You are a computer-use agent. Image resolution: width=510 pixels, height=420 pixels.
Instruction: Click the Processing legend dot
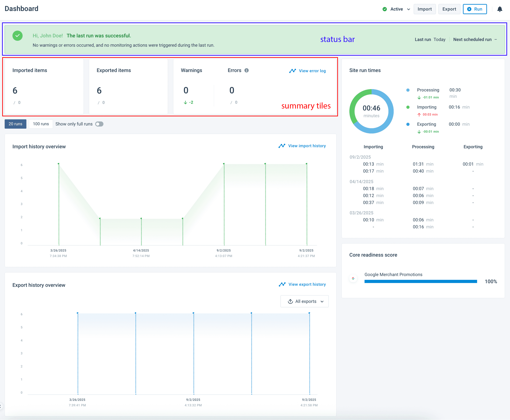(408, 90)
